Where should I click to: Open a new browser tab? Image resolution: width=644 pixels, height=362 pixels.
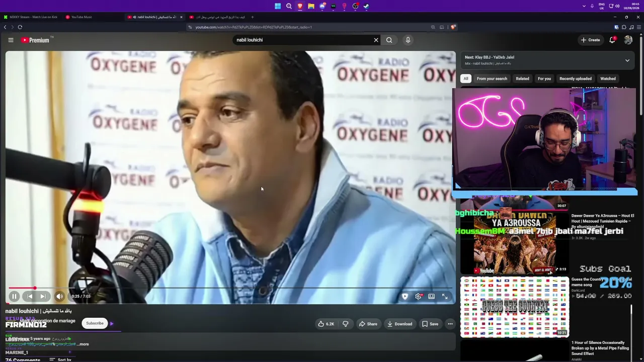(252, 17)
